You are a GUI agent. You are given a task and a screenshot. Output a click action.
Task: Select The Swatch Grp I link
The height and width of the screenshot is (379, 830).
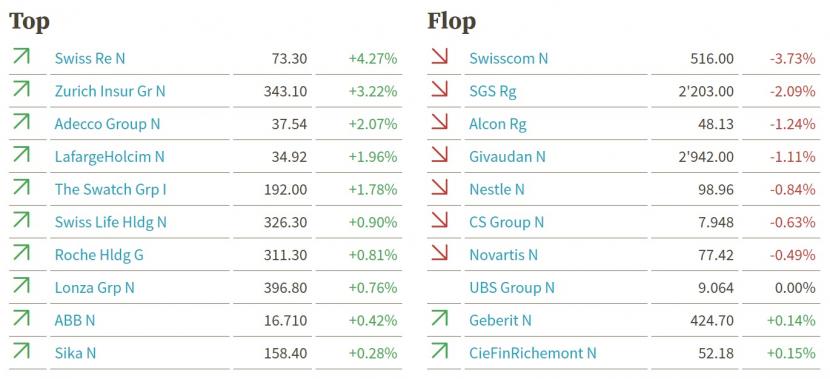click(x=110, y=190)
